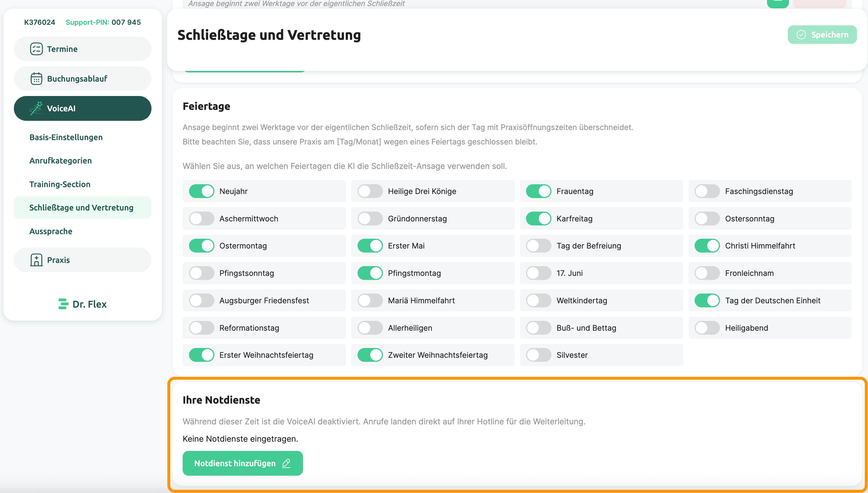Click the Termine checklist icon
The width and height of the screenshot is (868, 493).
coord(36,49)
